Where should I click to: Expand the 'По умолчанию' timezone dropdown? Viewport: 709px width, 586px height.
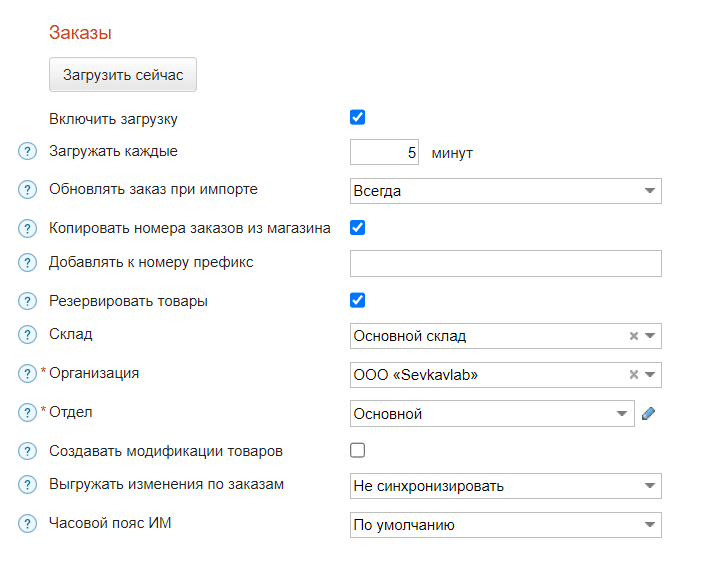505,524
